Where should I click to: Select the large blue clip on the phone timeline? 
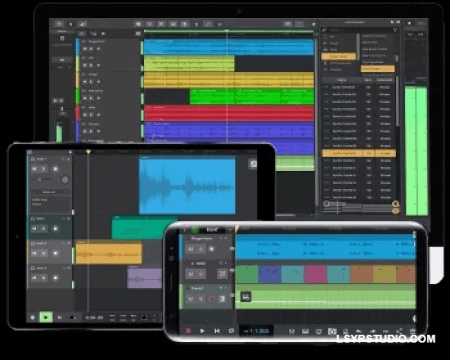(325, 247)
